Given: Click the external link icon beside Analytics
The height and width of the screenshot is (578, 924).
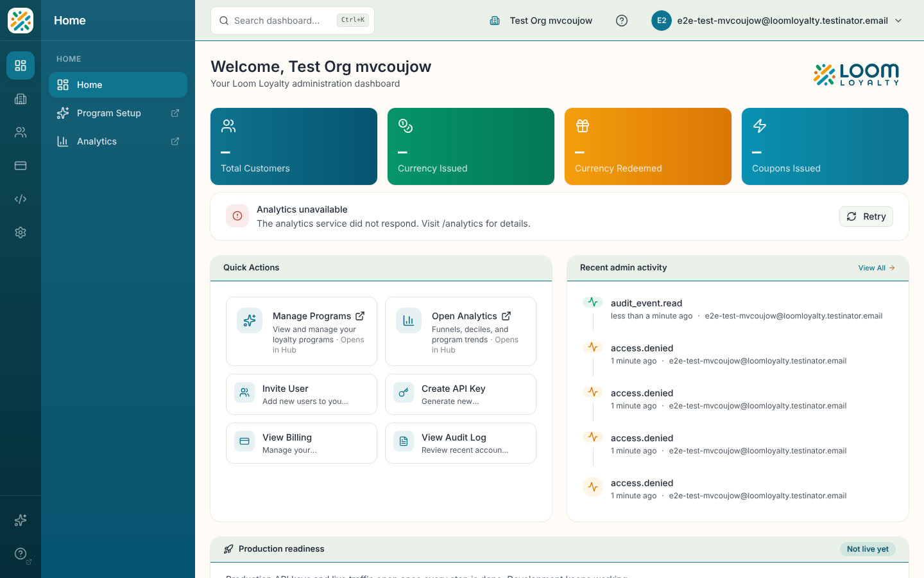Looking at the screenshot, I should [x=175, y=141].
